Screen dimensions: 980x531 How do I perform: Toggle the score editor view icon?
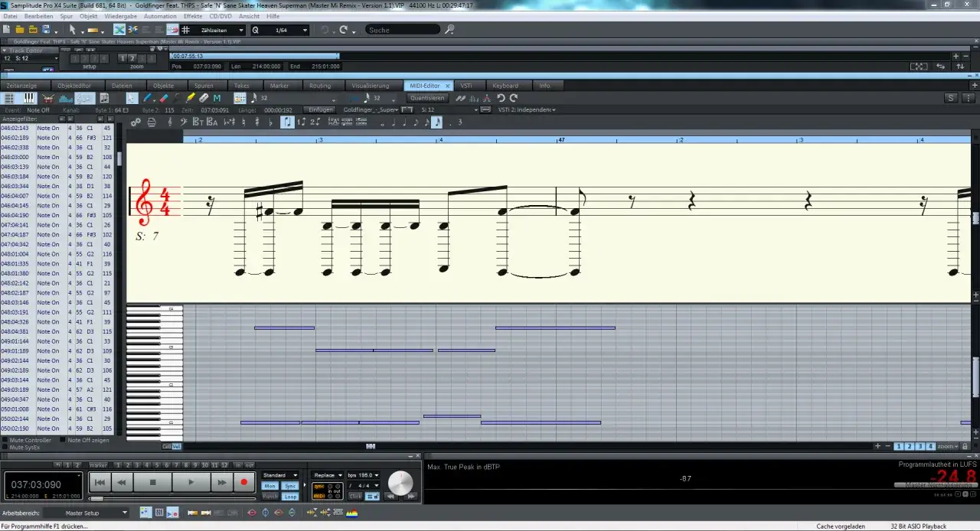click(x=85, y=98)
